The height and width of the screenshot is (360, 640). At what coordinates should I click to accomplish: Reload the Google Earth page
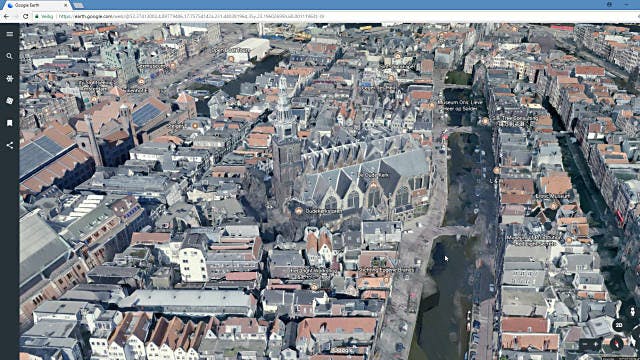(x=25, y=16)
